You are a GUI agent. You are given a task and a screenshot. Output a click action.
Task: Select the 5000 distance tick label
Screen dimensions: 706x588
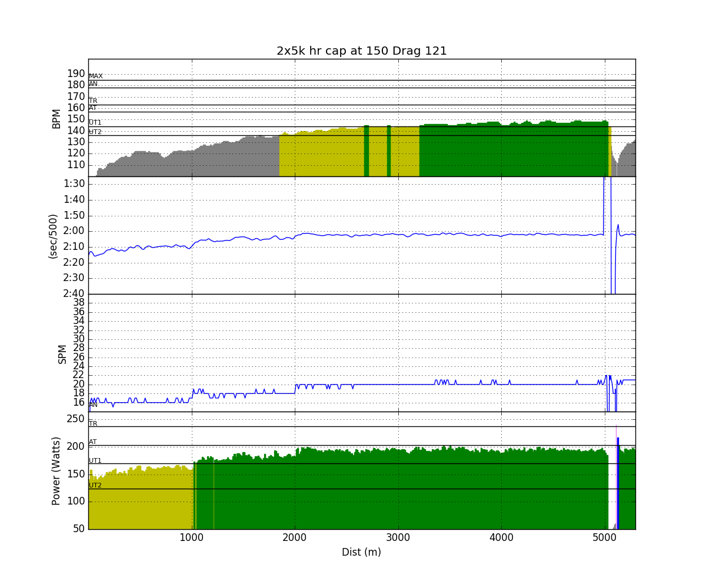[605, 537]
